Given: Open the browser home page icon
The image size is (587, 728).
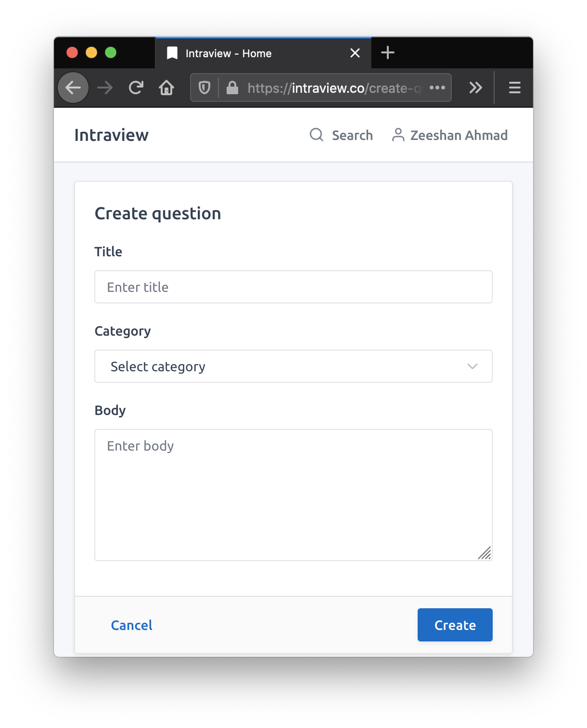Looking at the screenshot, I should click(x=166, y=88).
